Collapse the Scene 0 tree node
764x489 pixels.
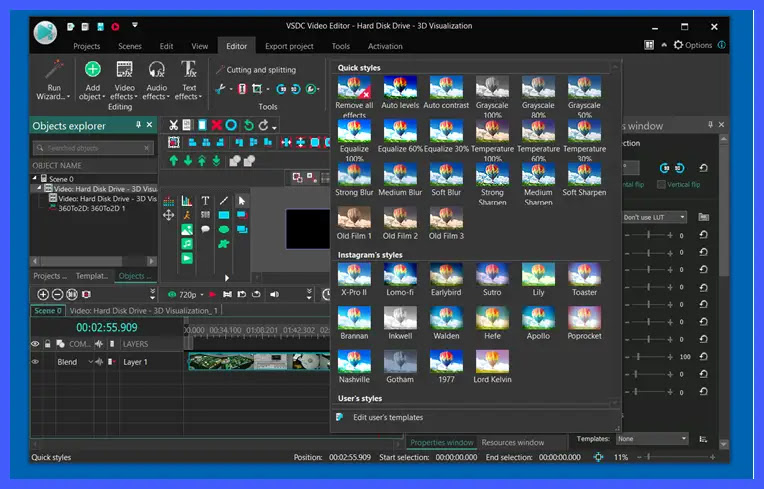pyautogui.click(x=35, y=179)
